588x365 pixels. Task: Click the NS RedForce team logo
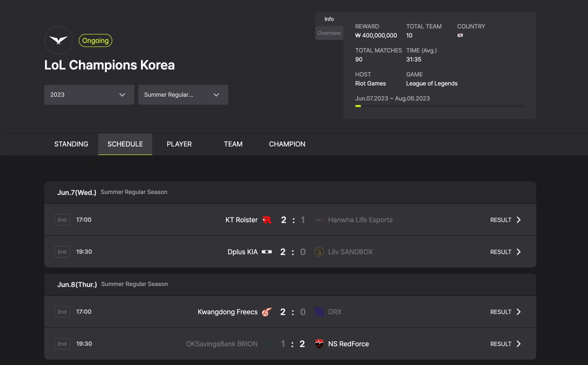(319, 344)
